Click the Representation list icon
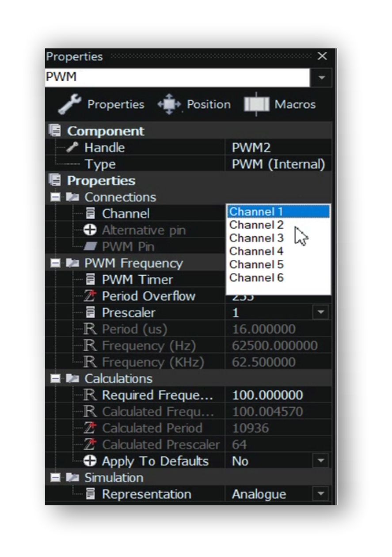Viewport: 392px width, 557px height. point(90,494)
